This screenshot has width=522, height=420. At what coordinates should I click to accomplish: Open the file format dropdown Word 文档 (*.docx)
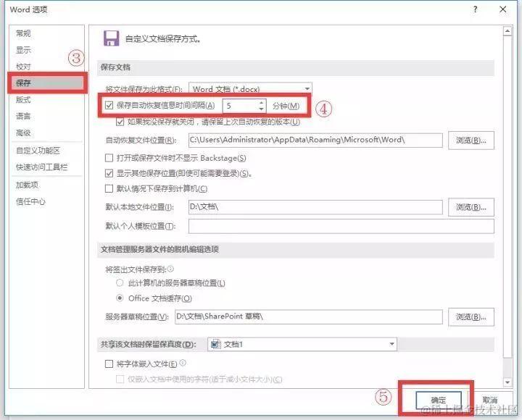point(250,89)
